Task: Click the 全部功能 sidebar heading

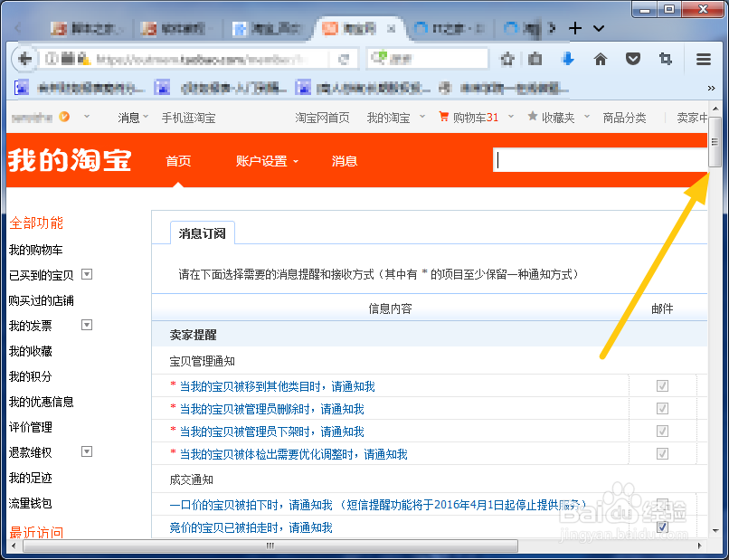Action: (x=36, y=223)
